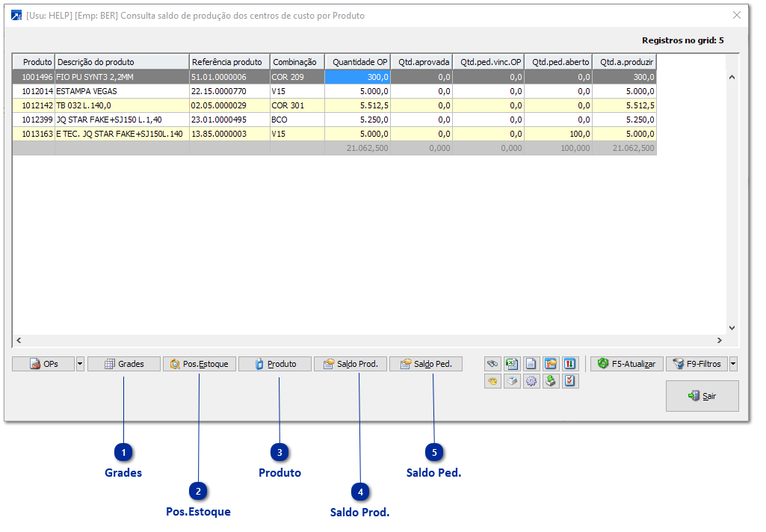Open the color palette icon
Viewport: 766px width, 532px height.
point(492,381)
